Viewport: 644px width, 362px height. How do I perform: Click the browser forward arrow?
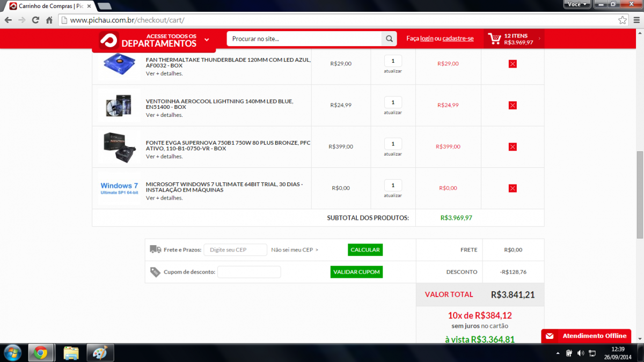pos(22,20)
